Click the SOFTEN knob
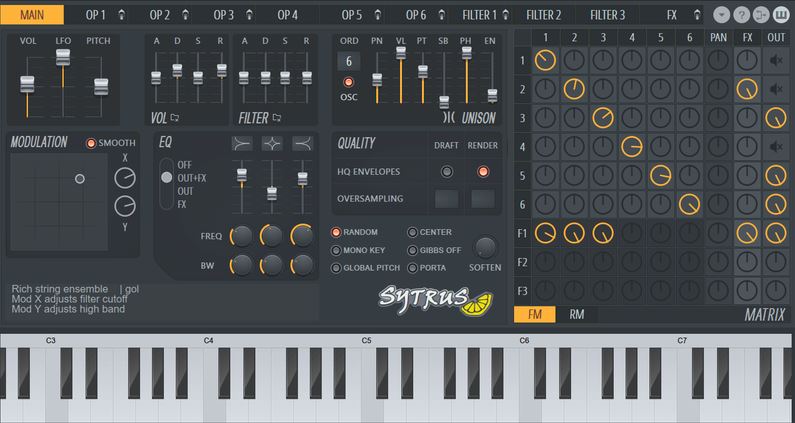Viewport: 795px width, 423px height. pos(485,248)
